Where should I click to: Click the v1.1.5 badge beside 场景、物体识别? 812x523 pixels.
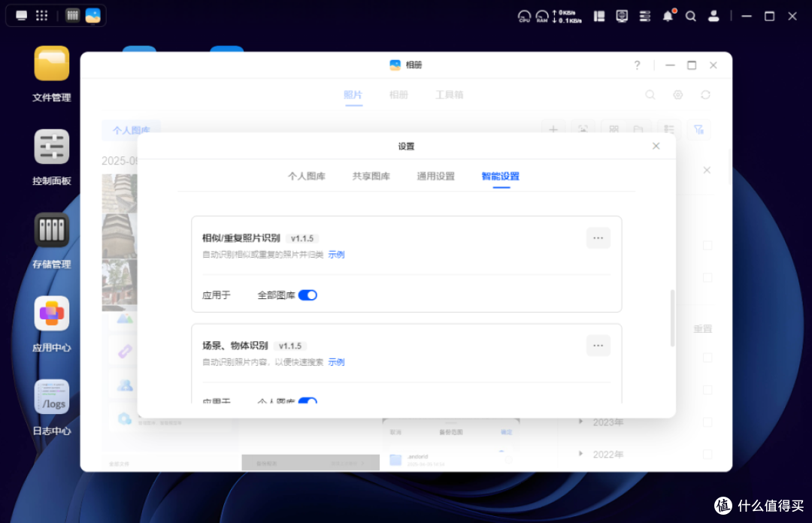pyautogui.click(x=290, y=346)
